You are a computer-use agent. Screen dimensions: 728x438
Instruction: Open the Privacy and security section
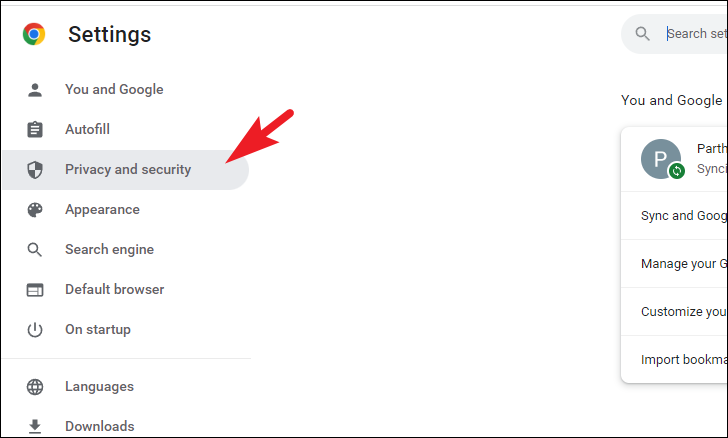click(125, 170)
